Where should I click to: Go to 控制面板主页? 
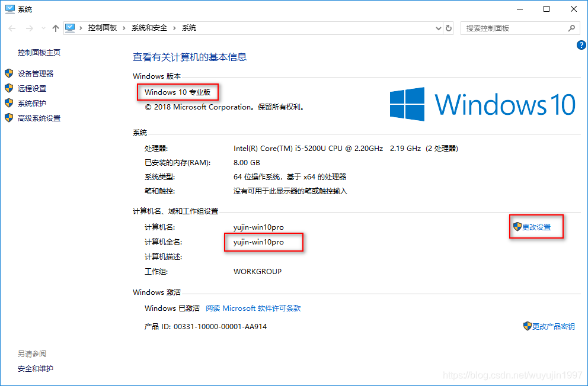coord(39,53)
